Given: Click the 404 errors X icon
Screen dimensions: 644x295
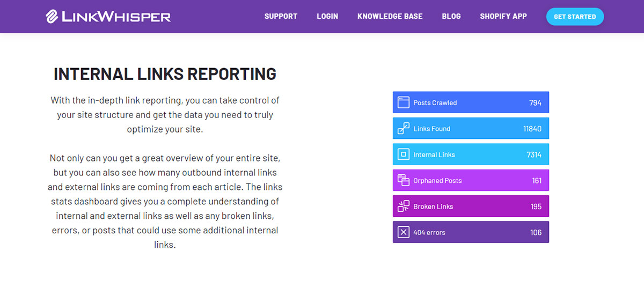Looking at the screenshot, I should [403, 232].
